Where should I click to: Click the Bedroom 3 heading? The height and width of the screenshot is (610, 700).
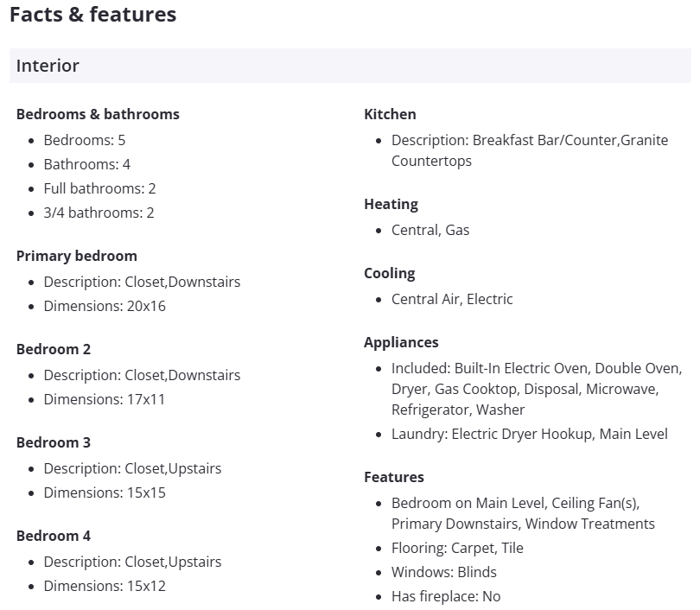coord(54,442)
